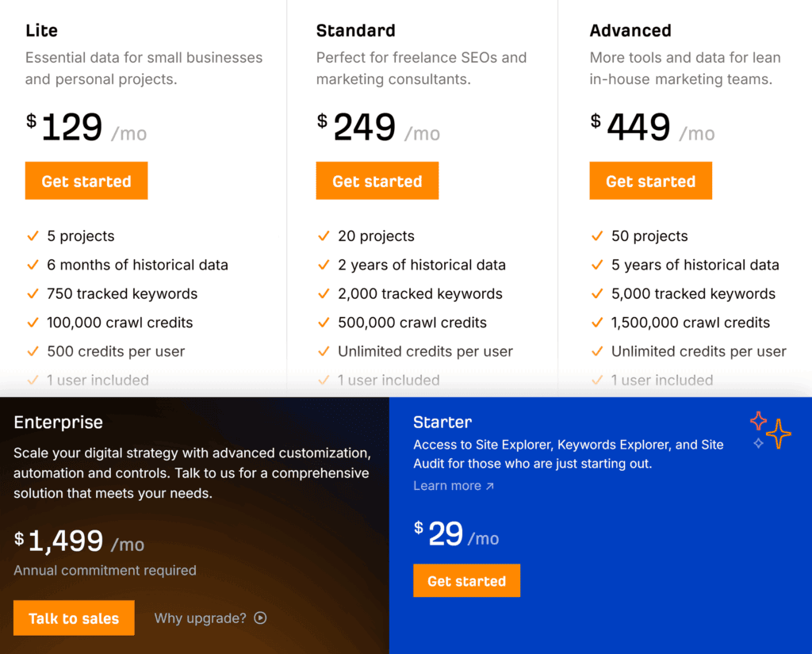Click the external-link arrow after "Learn more"
Image resolution: width=812 pixels, height=654 pixels.
pyautogui.click(x=489, y=486)
